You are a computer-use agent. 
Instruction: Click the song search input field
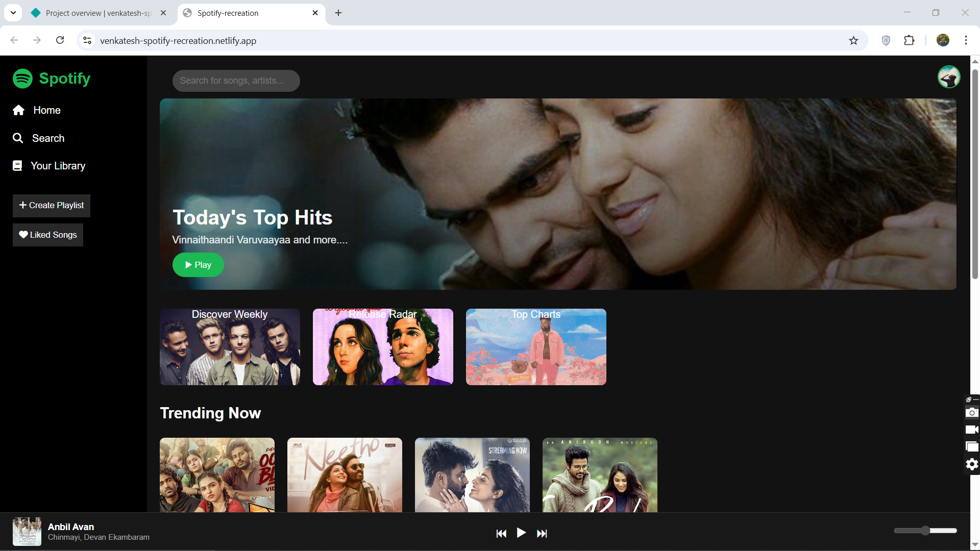(236, 81)
